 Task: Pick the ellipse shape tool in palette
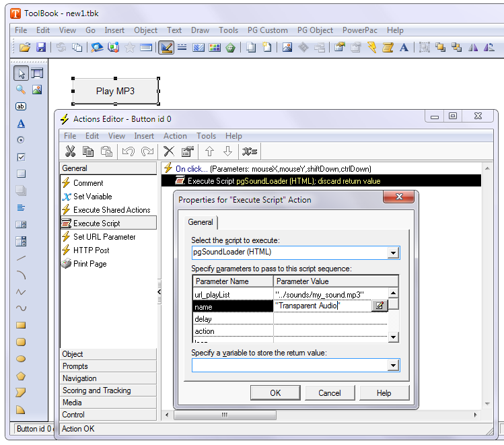click(x=21, y=359)
